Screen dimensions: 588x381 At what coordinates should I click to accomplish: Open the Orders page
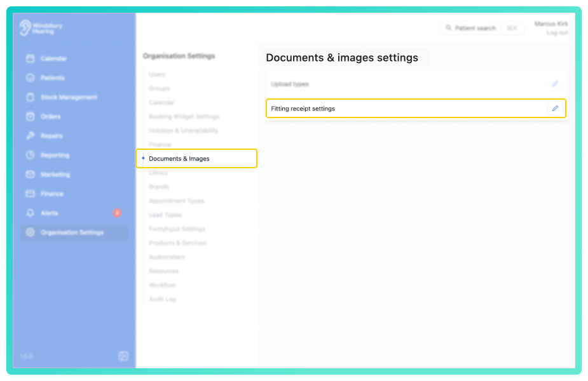point(51,116)
